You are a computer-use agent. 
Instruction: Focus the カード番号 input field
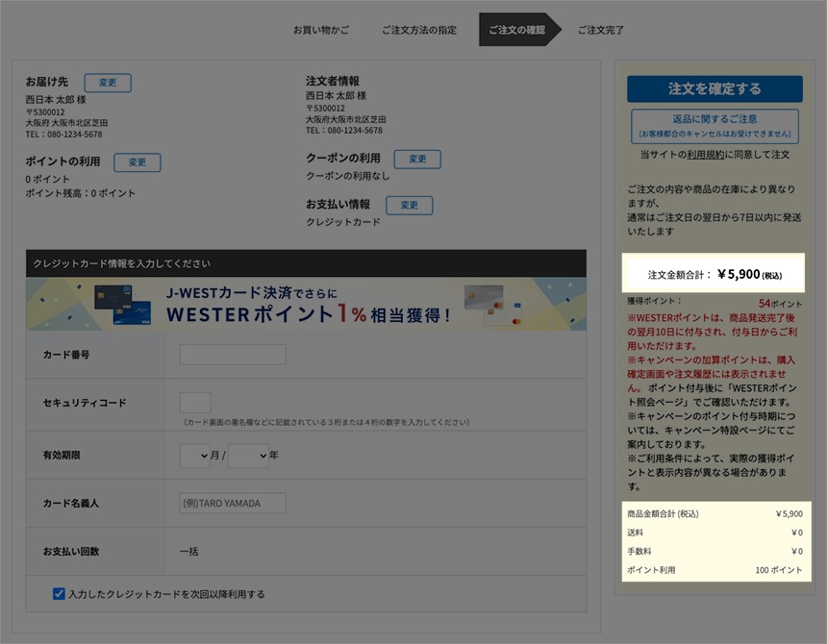[x=233, y=354]
